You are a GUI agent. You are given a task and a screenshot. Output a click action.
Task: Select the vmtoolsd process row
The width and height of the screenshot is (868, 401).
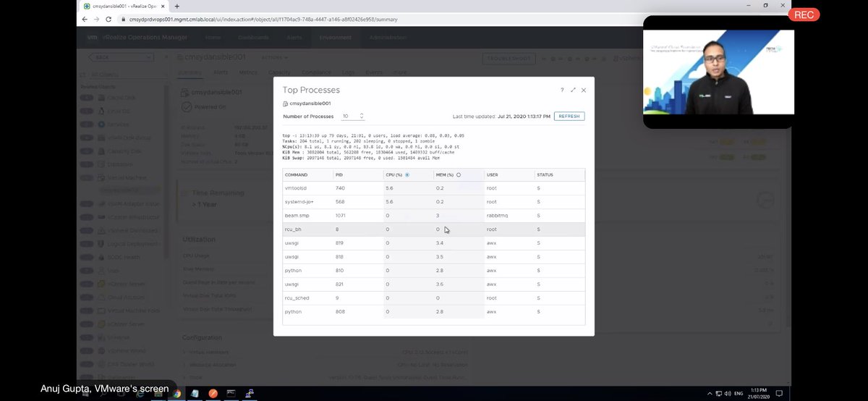433,188
